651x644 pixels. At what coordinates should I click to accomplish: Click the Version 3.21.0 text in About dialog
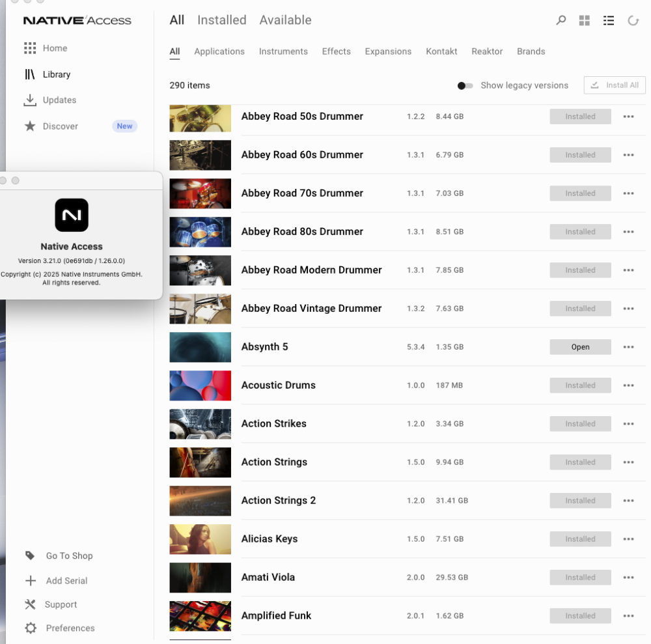(x=72, y=260)
